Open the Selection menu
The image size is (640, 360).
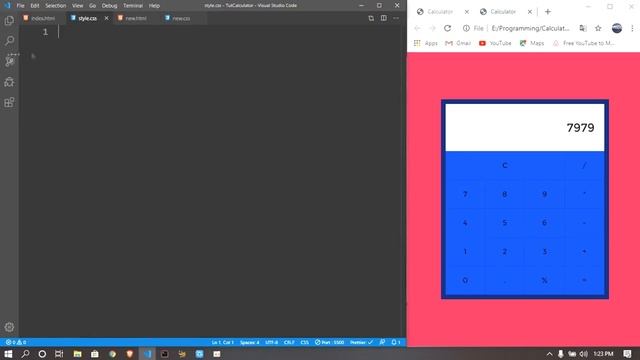pyautogui.click(x=56, y=6)
